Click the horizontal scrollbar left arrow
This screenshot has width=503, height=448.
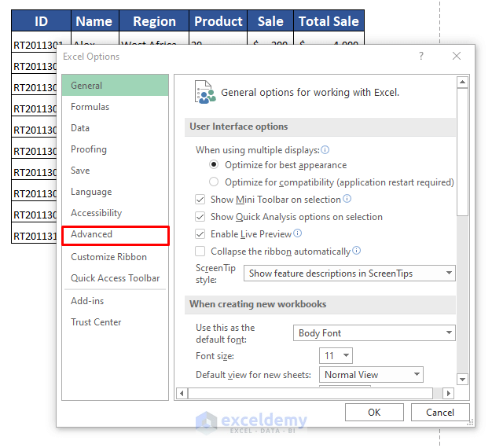coord(182,393)
